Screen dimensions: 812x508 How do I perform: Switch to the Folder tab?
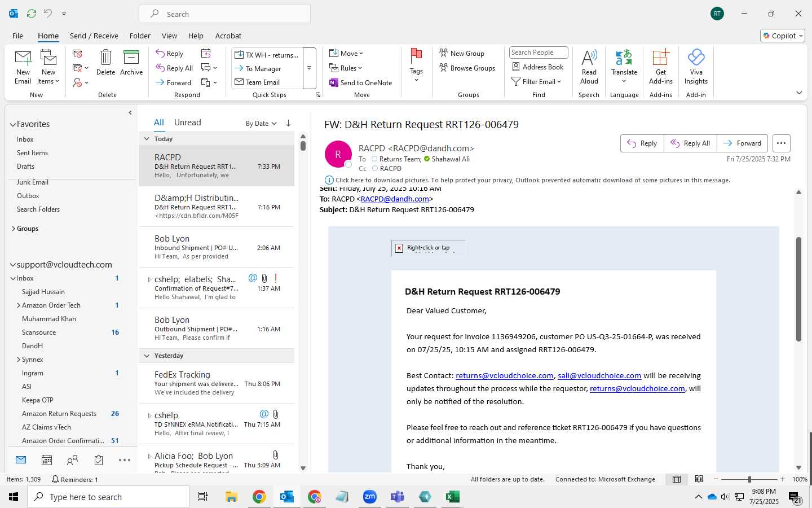pos(140,36)
